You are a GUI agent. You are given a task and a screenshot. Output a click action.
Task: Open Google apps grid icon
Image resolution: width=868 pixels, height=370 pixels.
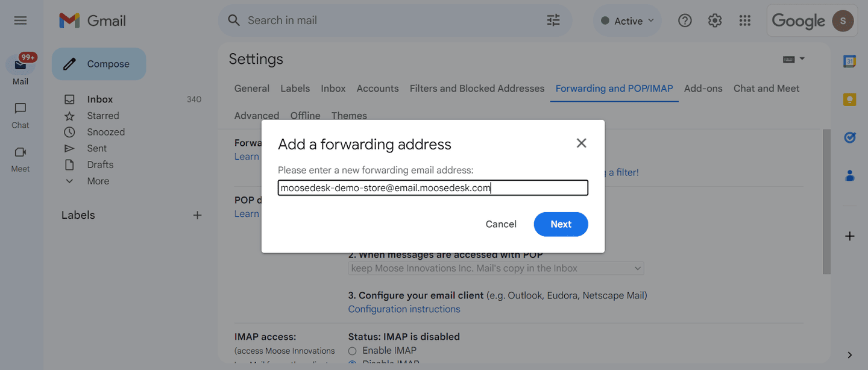pos(745,20)
